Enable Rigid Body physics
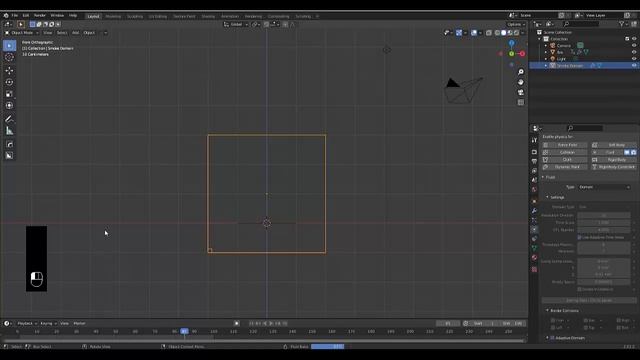This screenshot has height=360, width=640. click(613, 160)
